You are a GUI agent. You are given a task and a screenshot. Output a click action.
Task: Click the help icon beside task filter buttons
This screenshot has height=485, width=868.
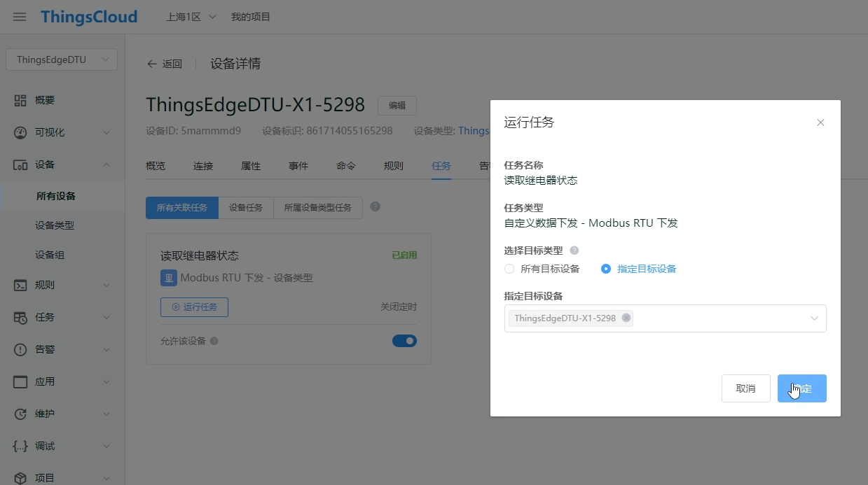coord(375,206)
